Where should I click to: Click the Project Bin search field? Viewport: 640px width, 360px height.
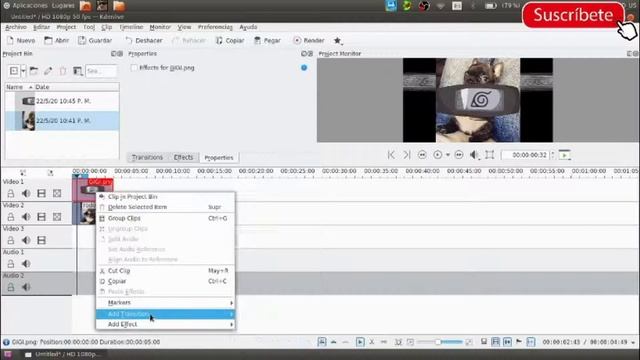tap(101, 71)
